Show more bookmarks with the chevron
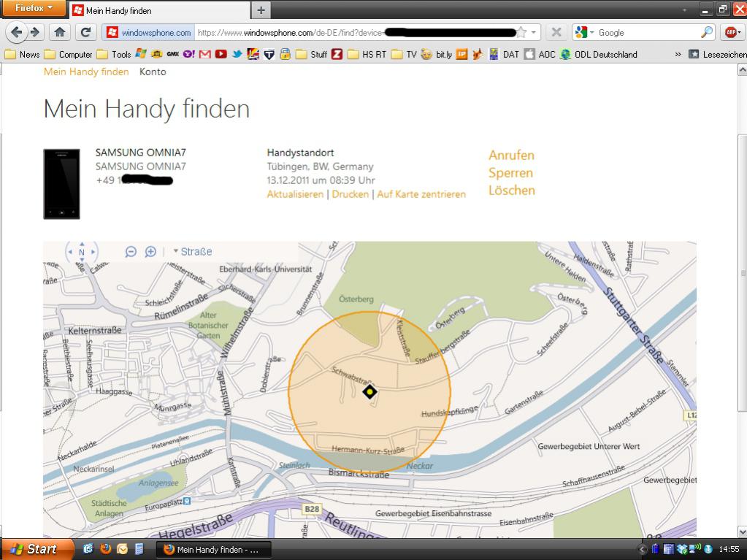The width and height of the screenshot is (747, 560). 678,54
